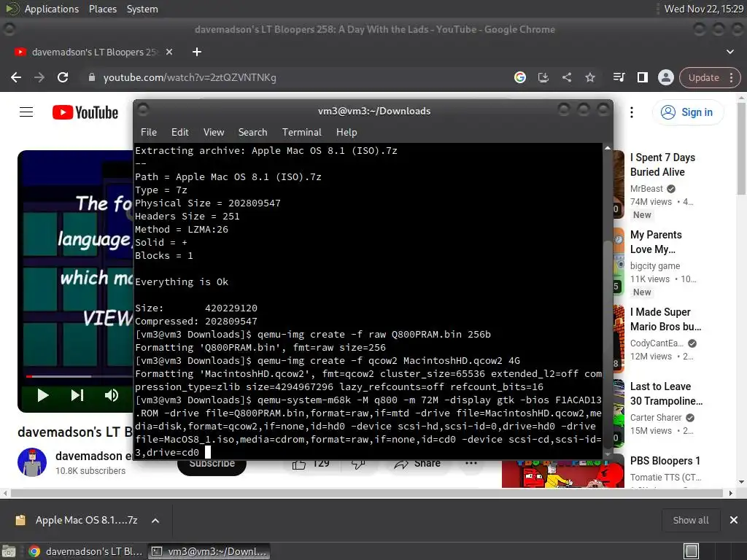
Task: Open I Made Super Mario Bros video
Action: tap(665, 319)
